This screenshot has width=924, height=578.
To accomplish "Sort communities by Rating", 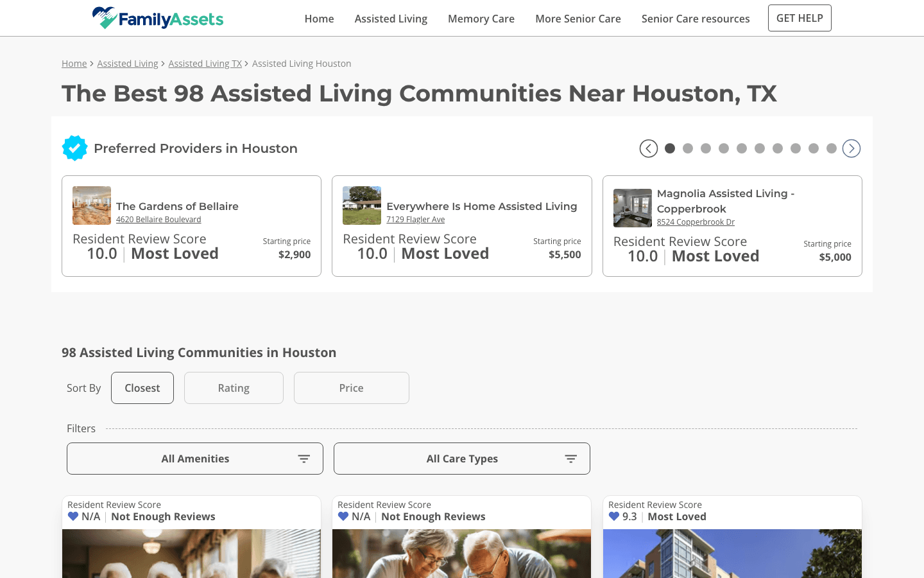I will 234,388.
